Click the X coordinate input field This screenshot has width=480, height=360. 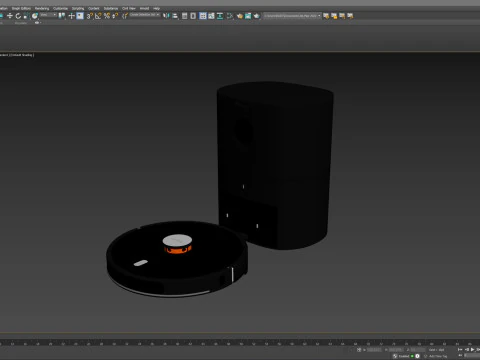[x=374, y=350]
